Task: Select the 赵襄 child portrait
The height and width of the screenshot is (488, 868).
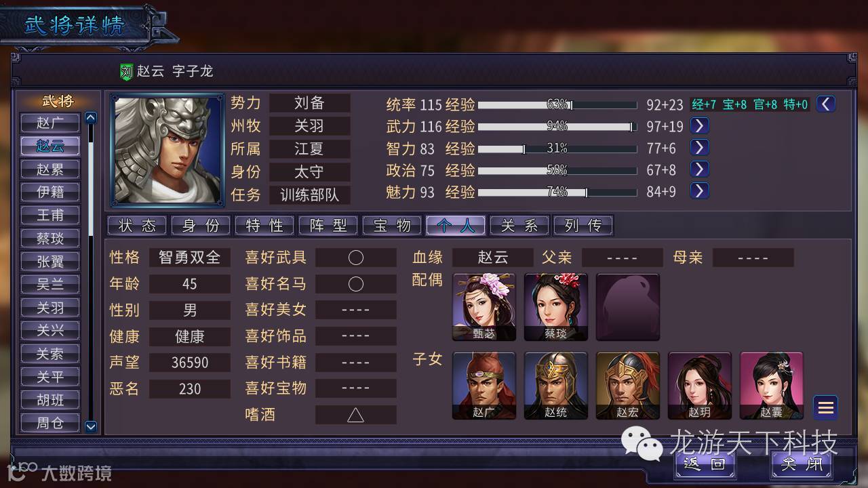Action: (x=772, y=386)
